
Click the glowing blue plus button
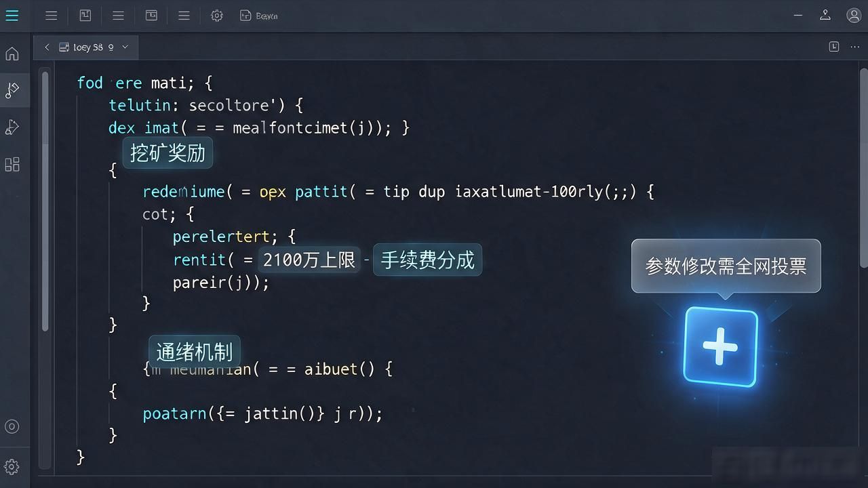coord(720,346)
